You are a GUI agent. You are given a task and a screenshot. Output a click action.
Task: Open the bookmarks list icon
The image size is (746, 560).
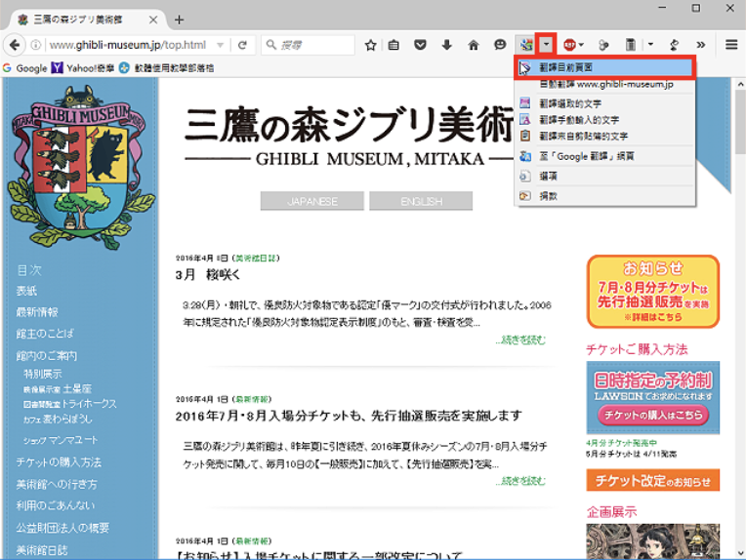pyautogui.click(x=394, y=45)
